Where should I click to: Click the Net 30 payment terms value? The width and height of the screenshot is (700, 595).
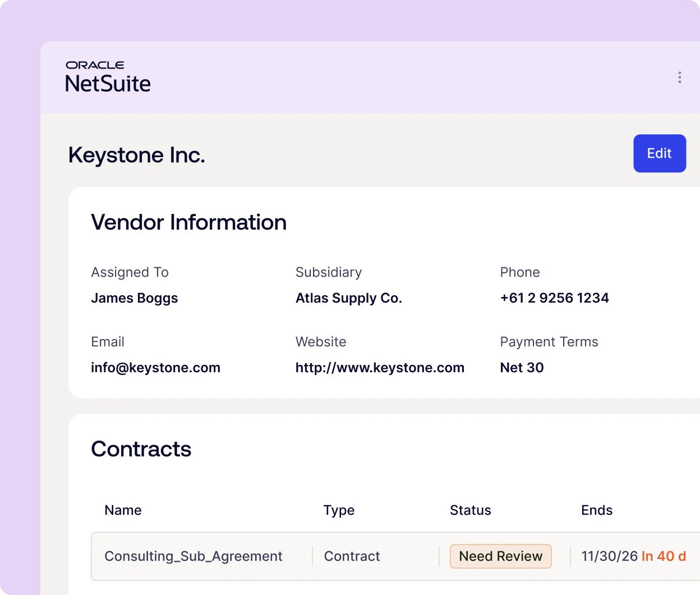[x=522, y=368]
